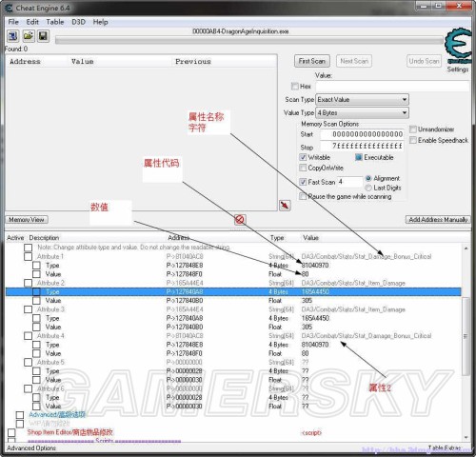
Task: Click the Memory View button
Action: pyautogui.click(x=27, y=219)
